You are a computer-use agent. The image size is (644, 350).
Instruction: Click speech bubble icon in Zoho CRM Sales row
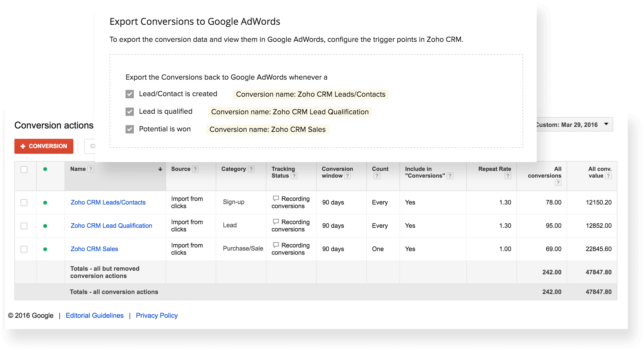(x=276, y=245)
